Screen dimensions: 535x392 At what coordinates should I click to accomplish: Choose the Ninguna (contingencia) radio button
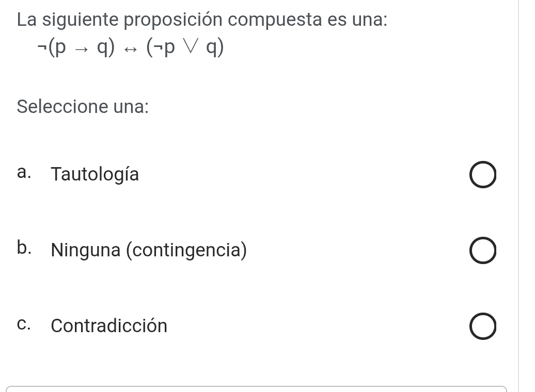pyautogui.click(x=483, y=250)
